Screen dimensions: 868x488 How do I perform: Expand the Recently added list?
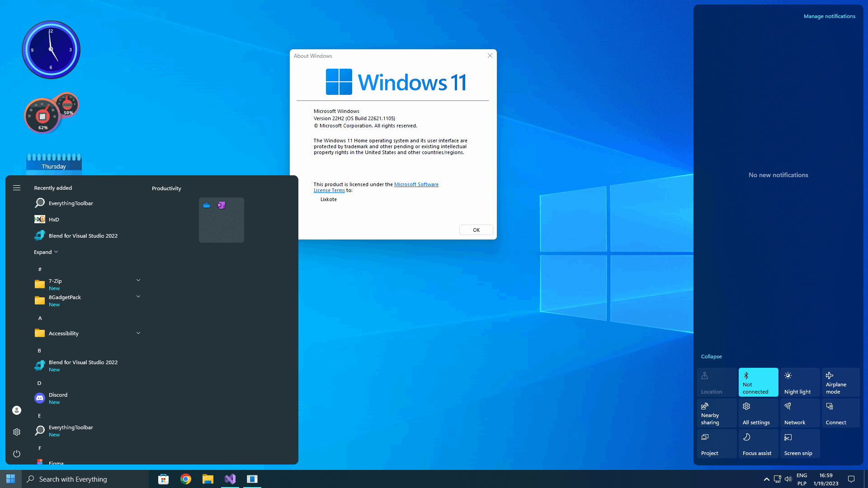coord(46,252)
